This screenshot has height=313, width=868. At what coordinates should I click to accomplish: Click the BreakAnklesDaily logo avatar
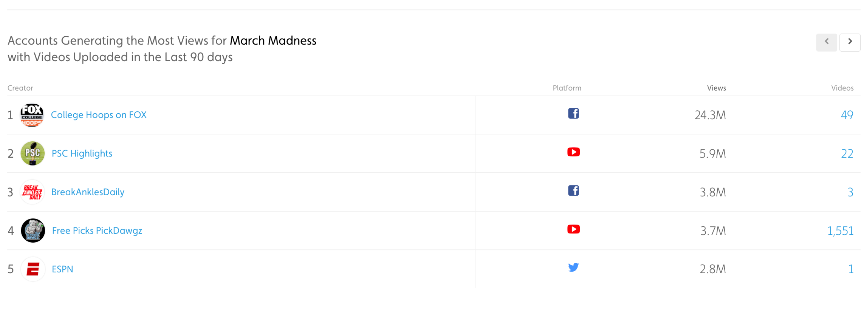(32, 192)
